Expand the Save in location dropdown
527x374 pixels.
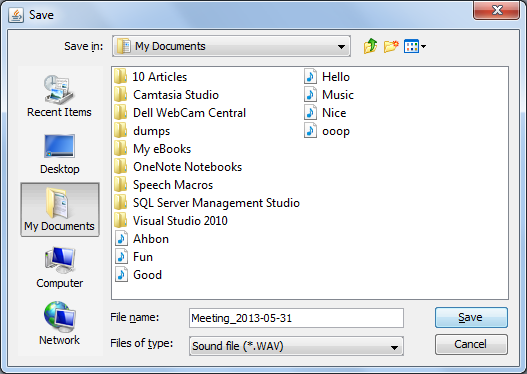tap(341, 46)
